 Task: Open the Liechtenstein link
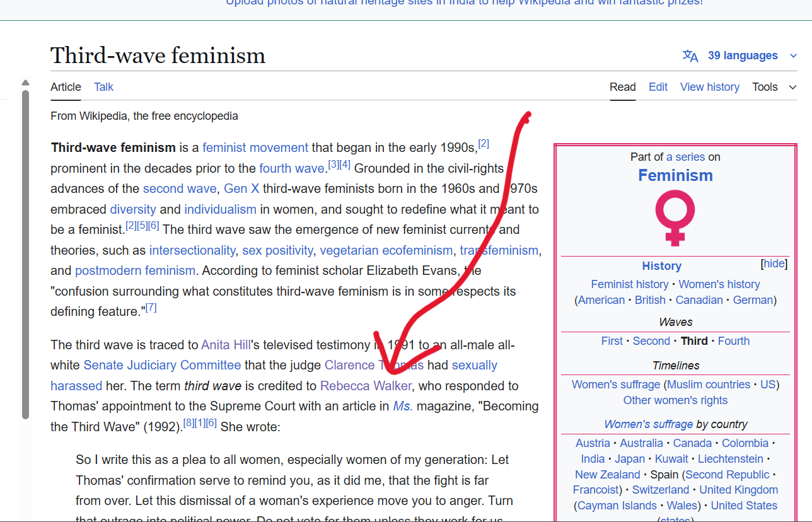click(731, 459)
